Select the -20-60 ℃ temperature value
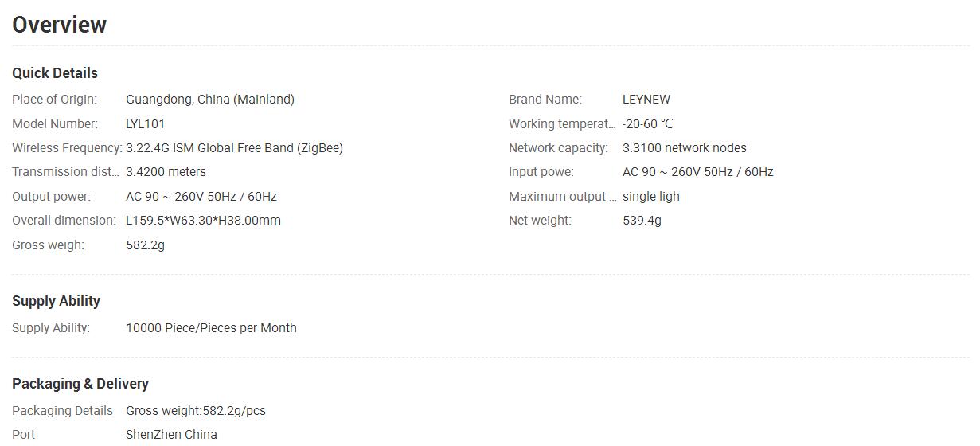The height and width of the screenshot is (446, 980). pyautogui.click(x=647, y=124)
